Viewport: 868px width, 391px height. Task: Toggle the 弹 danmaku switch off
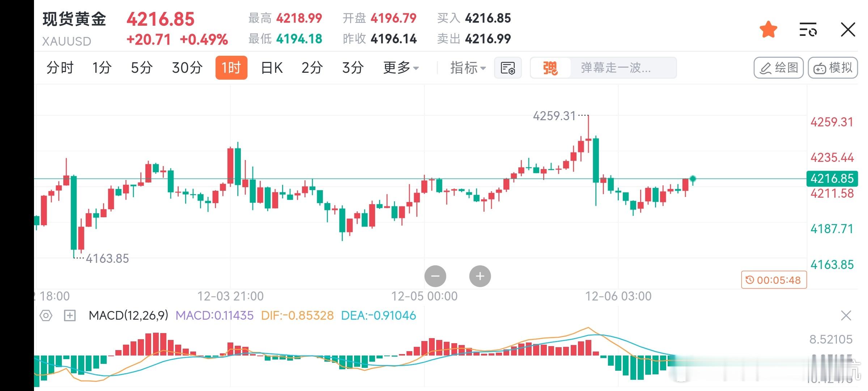pos(550,68)
